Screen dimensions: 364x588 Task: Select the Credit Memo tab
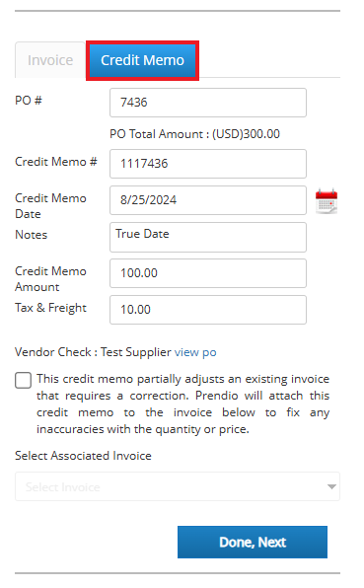142,60
